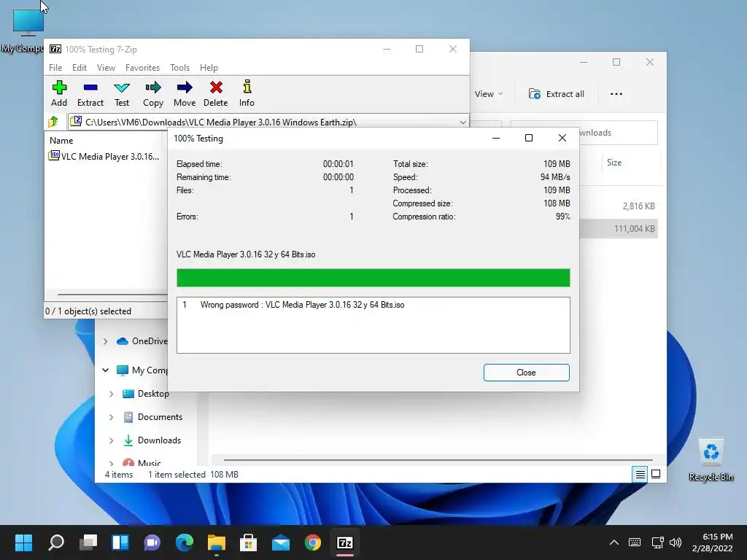This screenshot has width=747, height=560.
Task: Launch Microsoft Edge from the taskbar
Action: point(185,542)
